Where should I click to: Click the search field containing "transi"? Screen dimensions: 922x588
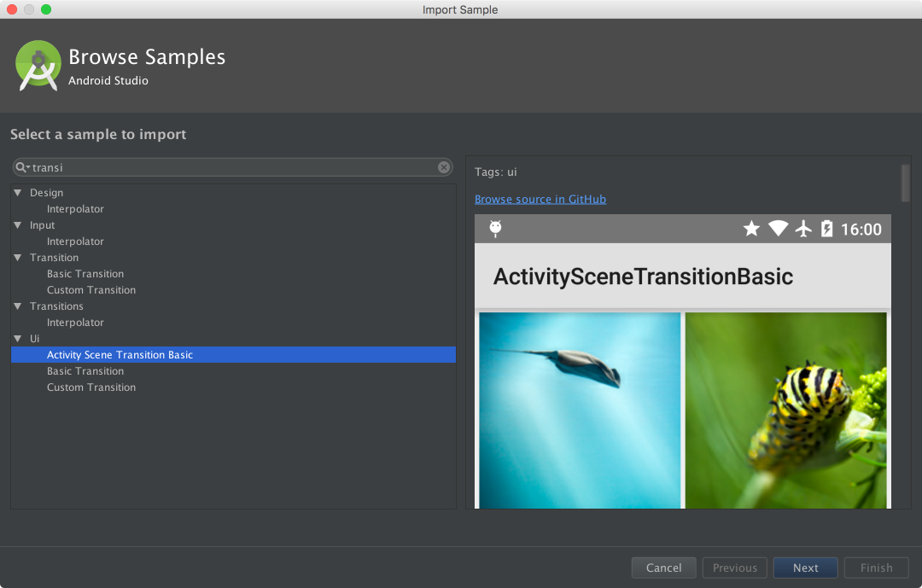233,167
